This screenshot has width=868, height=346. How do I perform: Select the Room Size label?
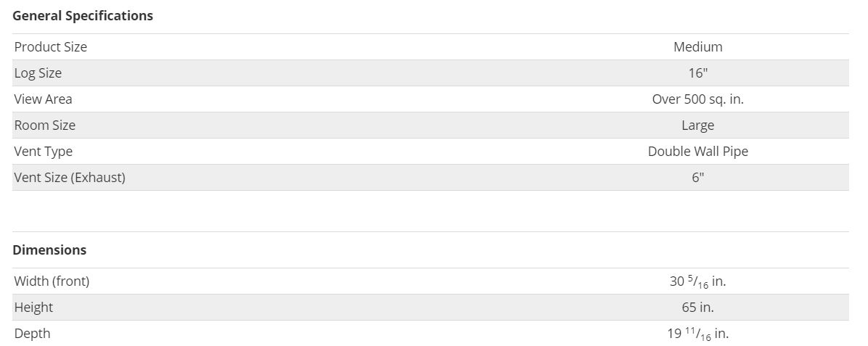[x=45, y=125]
